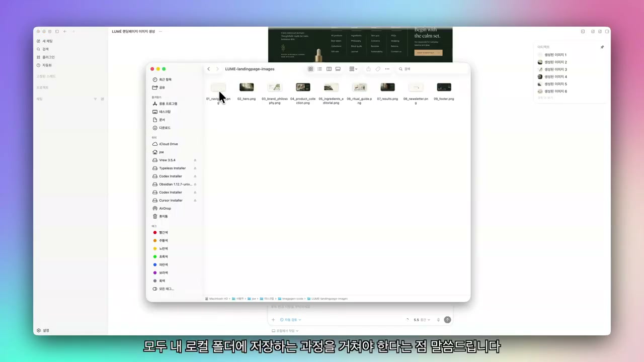
Task: Go back in Finder navigation
Action: point(208,69)
